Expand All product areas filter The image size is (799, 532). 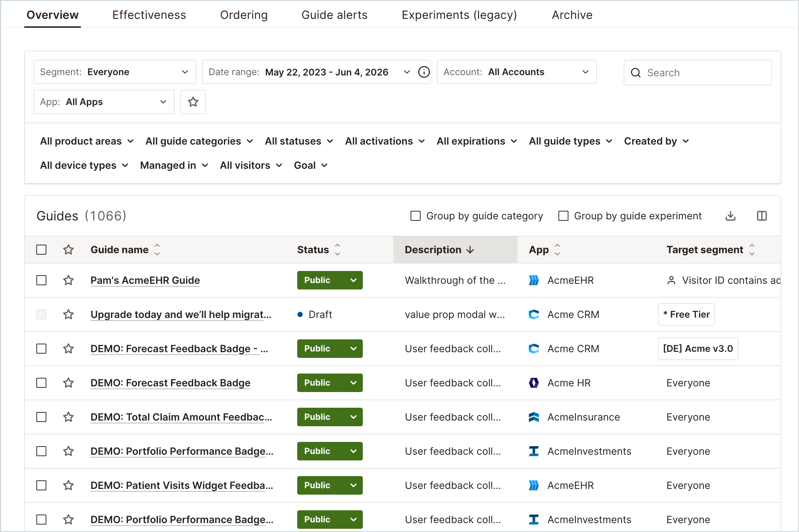87,141
